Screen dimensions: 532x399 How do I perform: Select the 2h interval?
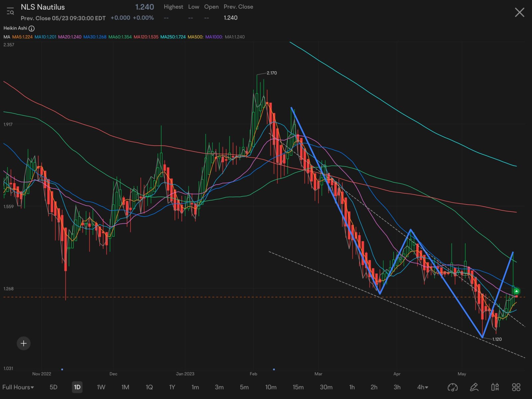coord(374,387)
